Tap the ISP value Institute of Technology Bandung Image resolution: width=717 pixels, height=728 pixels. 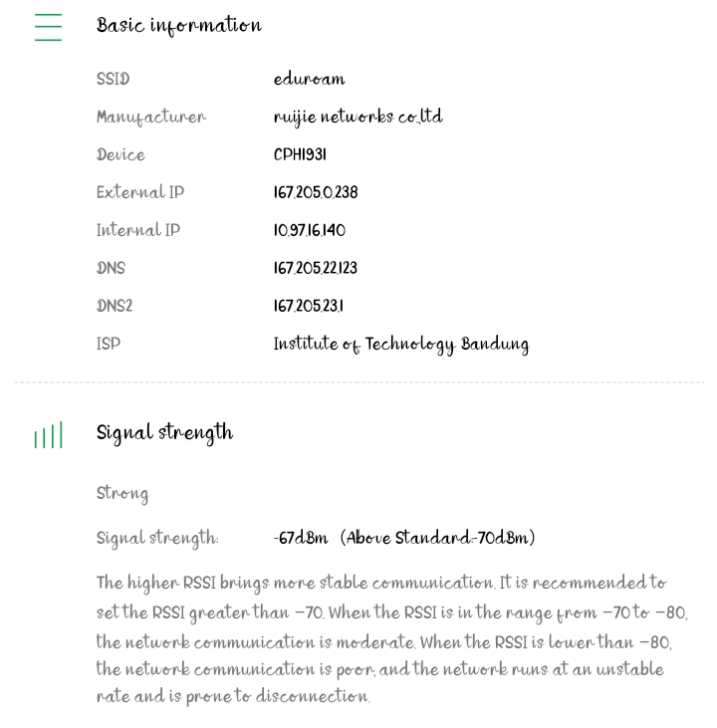(401, 345)
